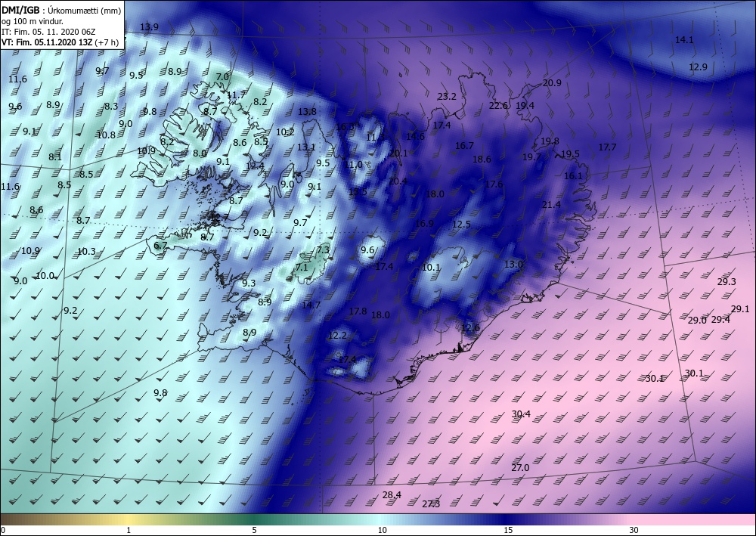This screenshot has width=756, height=536.
Task: Click the 14.6 value on the map
Action: pyautogui.click(x=414, y=136)
